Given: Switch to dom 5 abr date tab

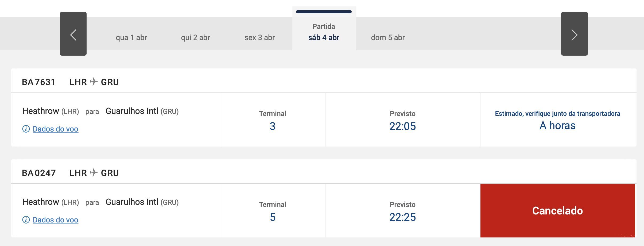Looking at the screenshot, I should point(388,37).
